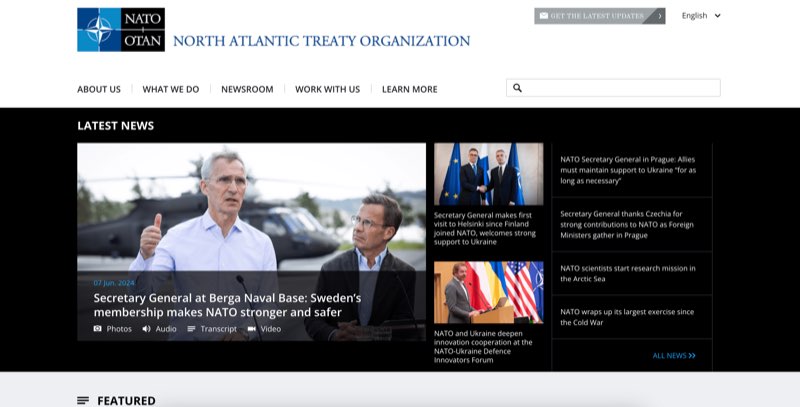
Task: Open the Secretary General in Prague article
Action: tap(628, 170)
